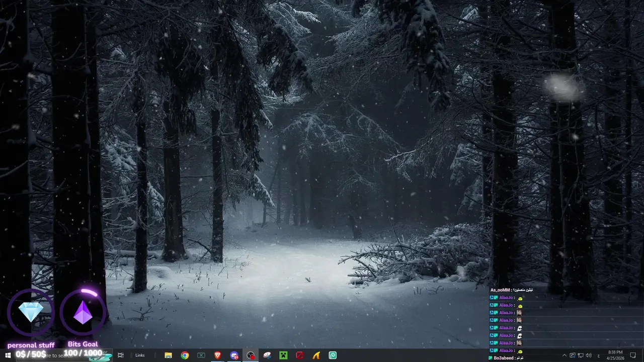Viewport: 644px width, 362px height.
Task: Open the yellow swoosh taskbar app
Action: (x=316, y=355)
